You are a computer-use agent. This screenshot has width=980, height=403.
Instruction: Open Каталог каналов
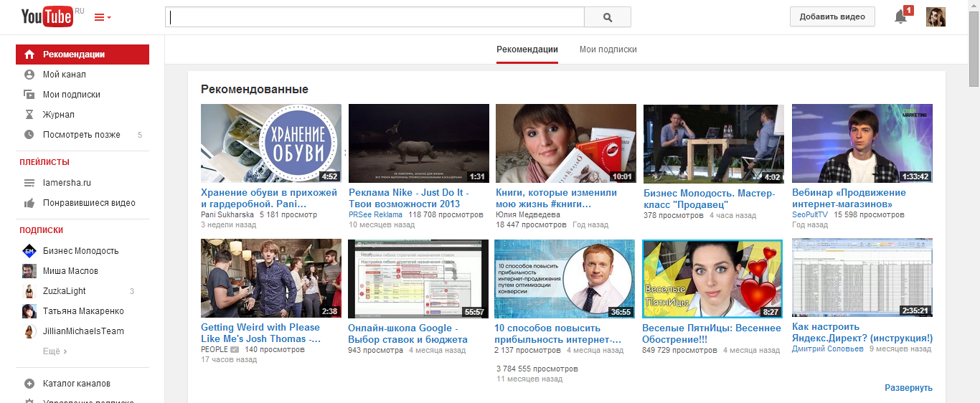(x=76, y=384)
